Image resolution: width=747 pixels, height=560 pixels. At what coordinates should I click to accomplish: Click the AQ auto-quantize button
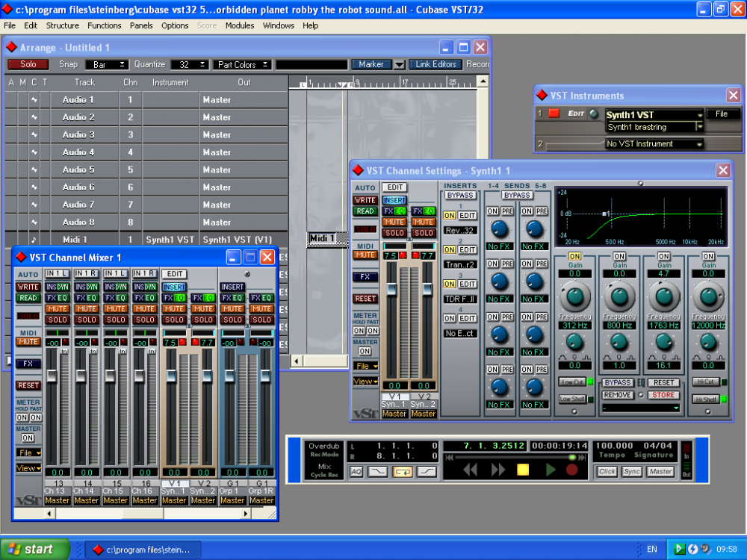[356, 471]
